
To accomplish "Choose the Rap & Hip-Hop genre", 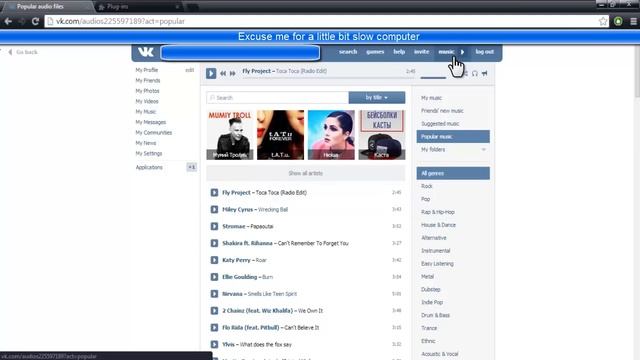I will 438,212.
